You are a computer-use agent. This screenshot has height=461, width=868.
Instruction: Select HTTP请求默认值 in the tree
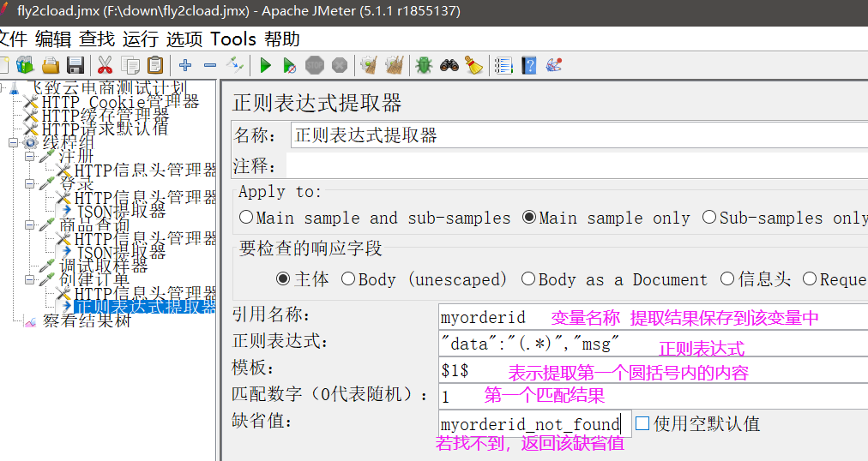point(105,129)
